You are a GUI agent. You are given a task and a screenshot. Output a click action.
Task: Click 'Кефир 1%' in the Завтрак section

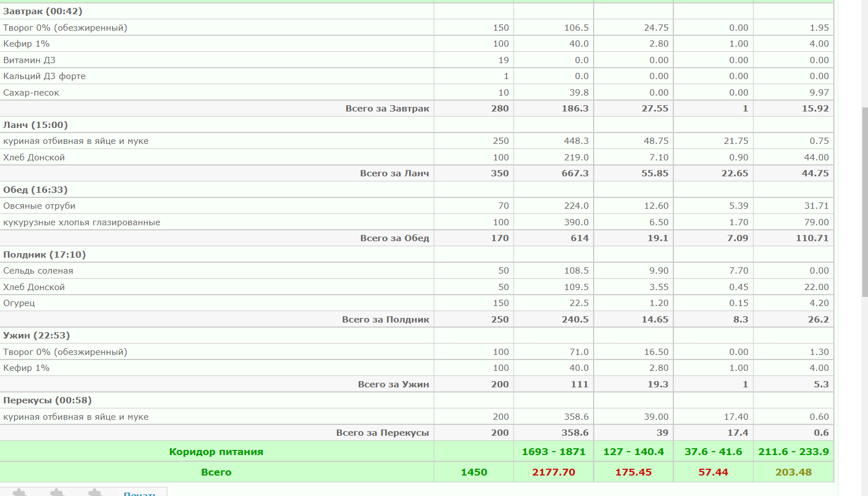(x=26, y=43)
